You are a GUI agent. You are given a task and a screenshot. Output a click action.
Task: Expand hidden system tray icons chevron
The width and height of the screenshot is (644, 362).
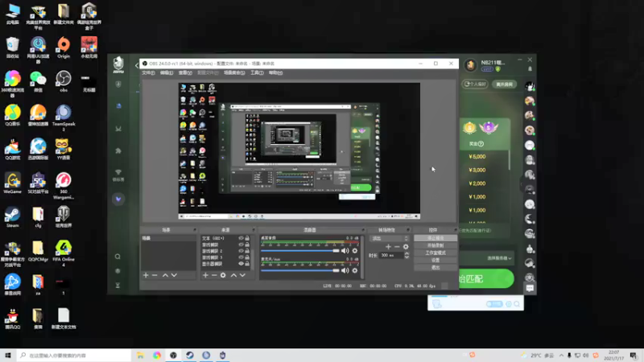pos(561,355)
